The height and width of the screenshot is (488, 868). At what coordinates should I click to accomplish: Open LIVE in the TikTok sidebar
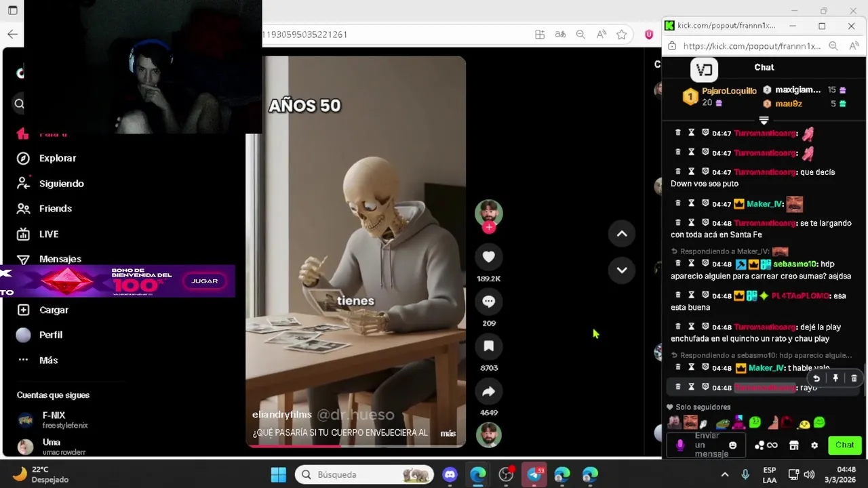click(x=38, y=234)
